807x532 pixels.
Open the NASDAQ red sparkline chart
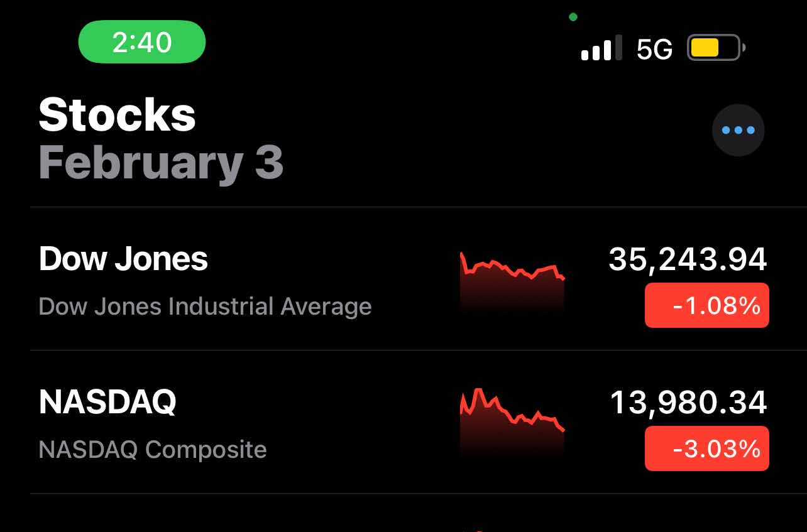(x=513, y=422)
